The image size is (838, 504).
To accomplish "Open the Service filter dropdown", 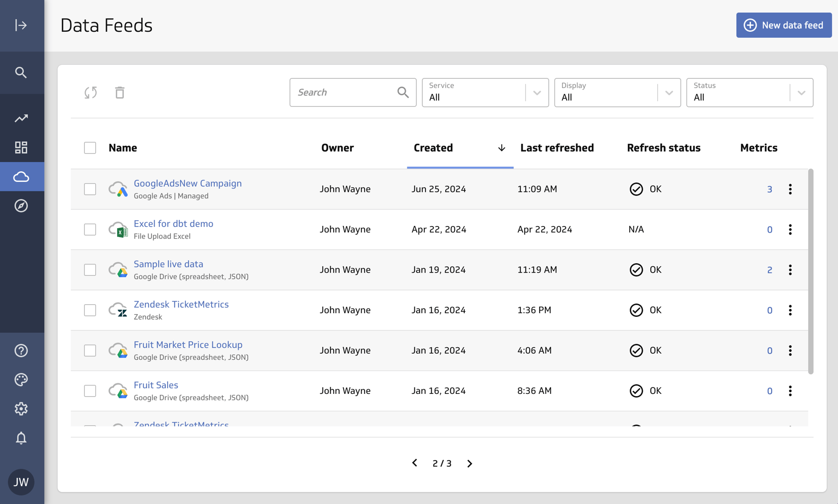I will click(485, 92).
